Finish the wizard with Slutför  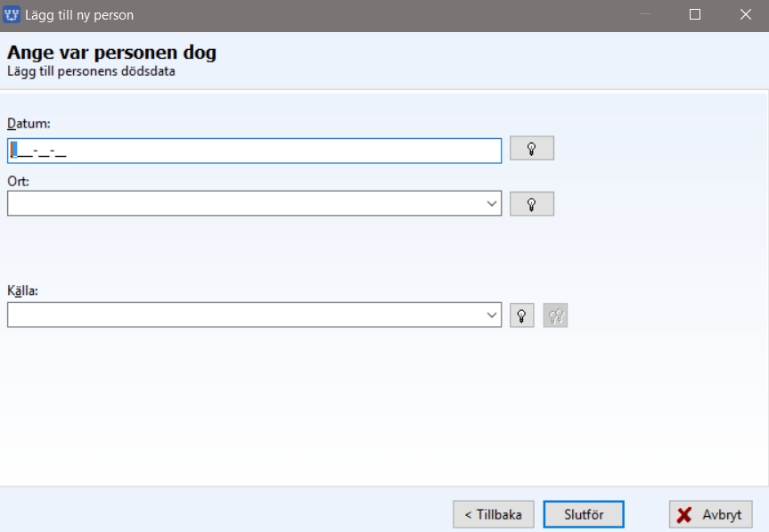[584, 514]
